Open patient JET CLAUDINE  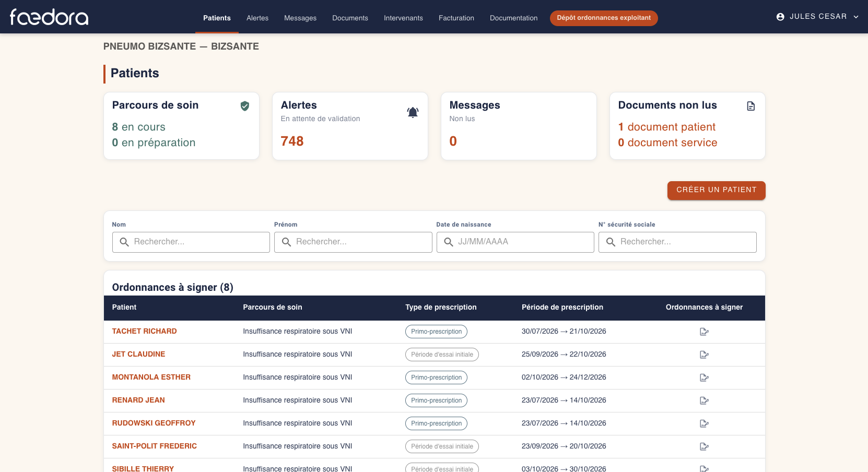click(138, 354)
